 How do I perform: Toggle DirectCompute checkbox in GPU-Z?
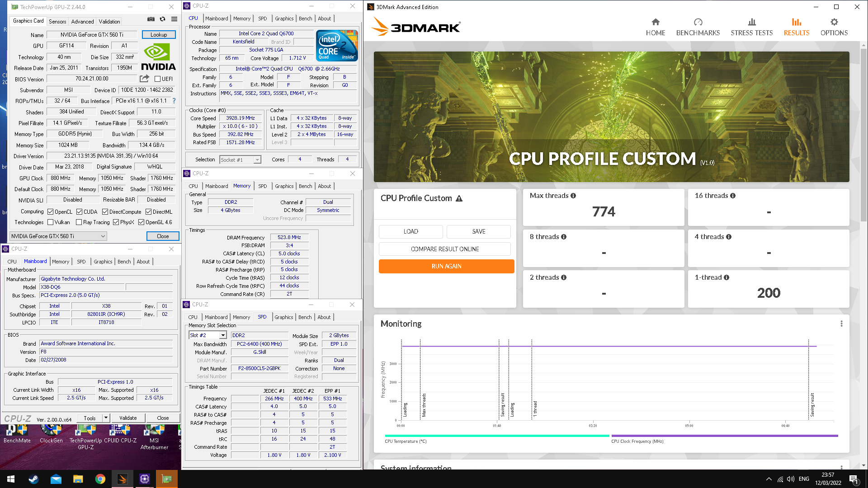pyautogui.click(x=105, y=212)
